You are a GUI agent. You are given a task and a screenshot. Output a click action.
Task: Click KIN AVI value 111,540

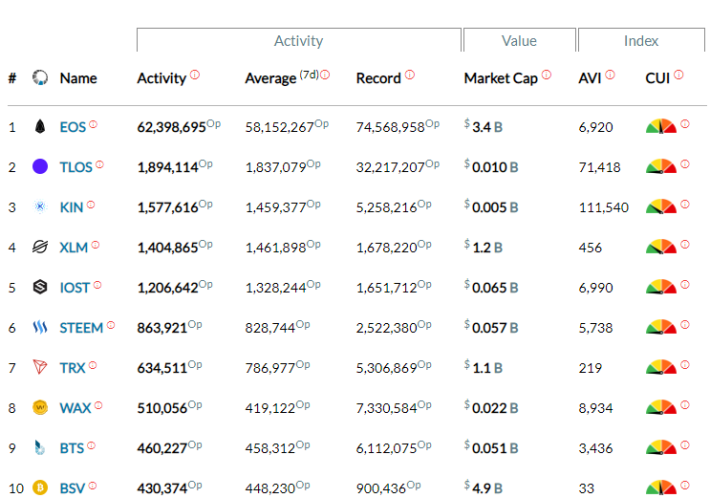click(x=604, y=207)
